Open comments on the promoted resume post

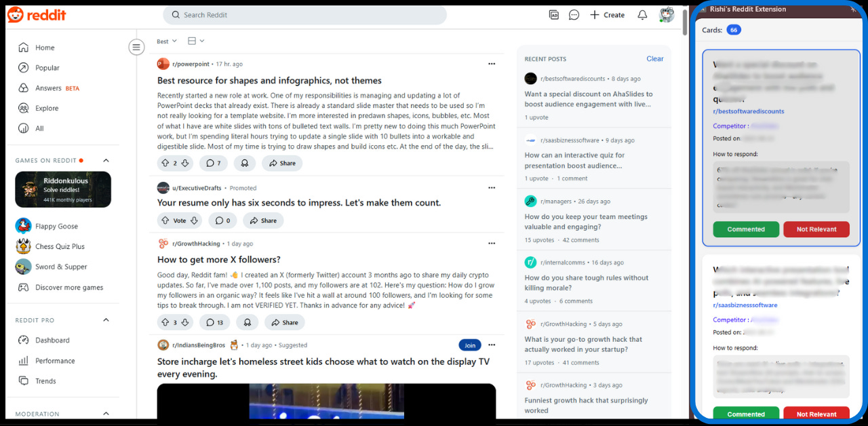[x=223, y=220]
